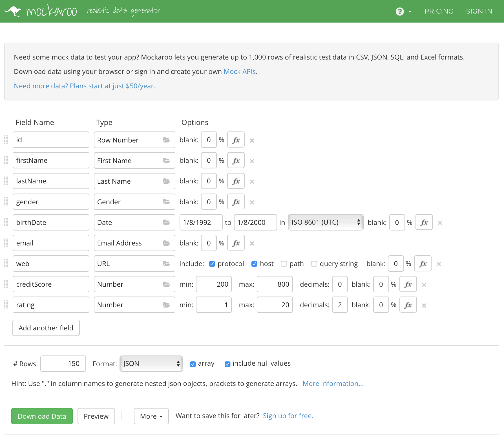Click Sign In in top navigation
504x439 pixels.
click(x=479, y=11)
